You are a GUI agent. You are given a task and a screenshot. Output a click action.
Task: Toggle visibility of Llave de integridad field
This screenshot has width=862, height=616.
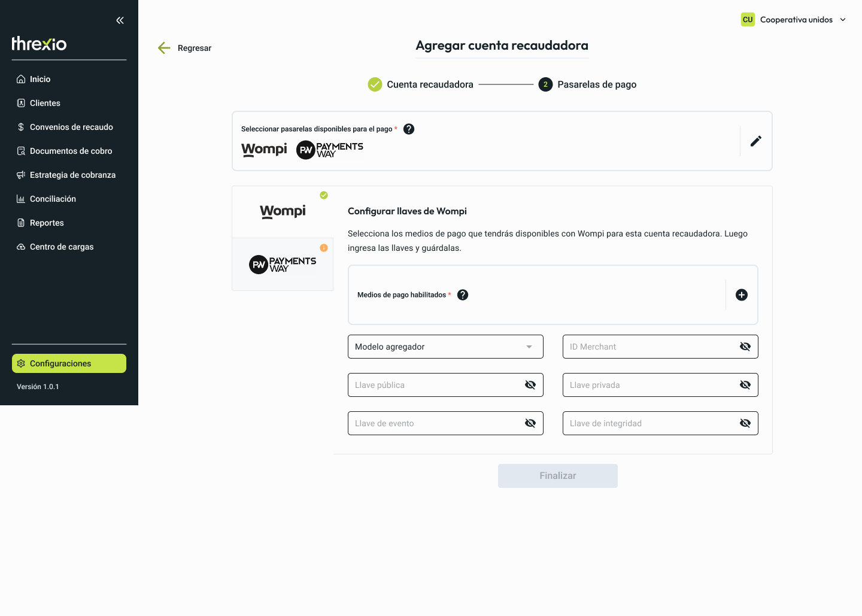click(x=745, y=423)
